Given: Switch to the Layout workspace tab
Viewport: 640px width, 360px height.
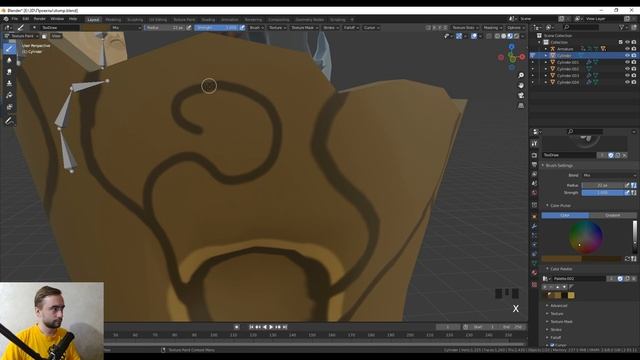Looking at the screenshot, I should (93, 20).
